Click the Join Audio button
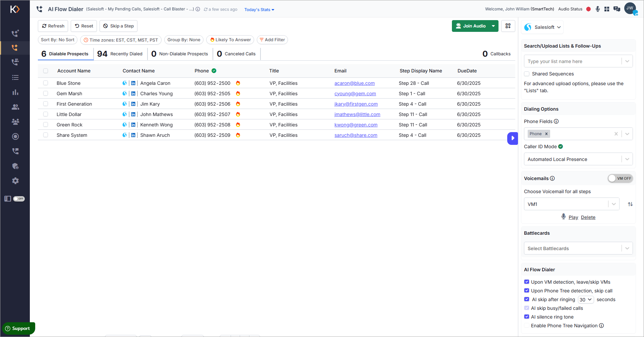The width and height of the screenshot is (644, 337). coord(471,26)
